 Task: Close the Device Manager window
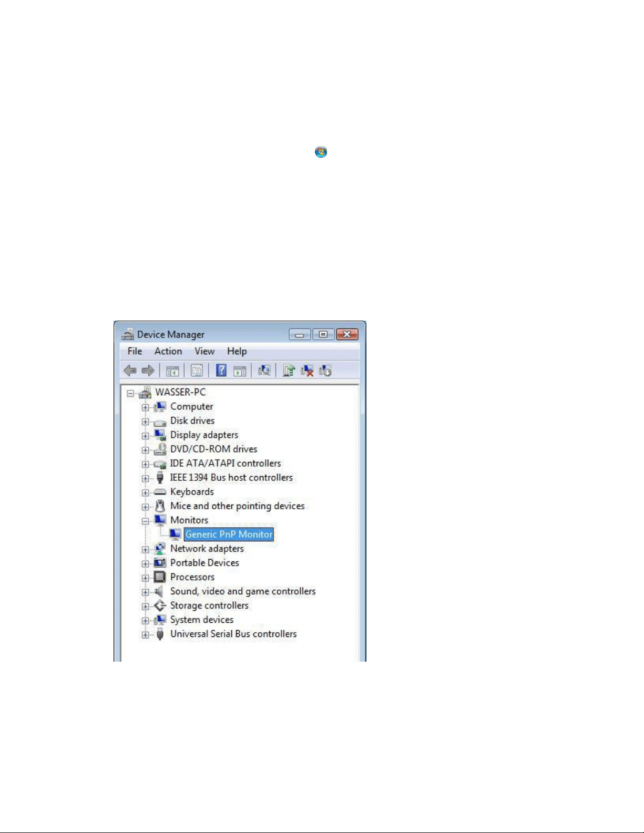click(x=347, y=334)
